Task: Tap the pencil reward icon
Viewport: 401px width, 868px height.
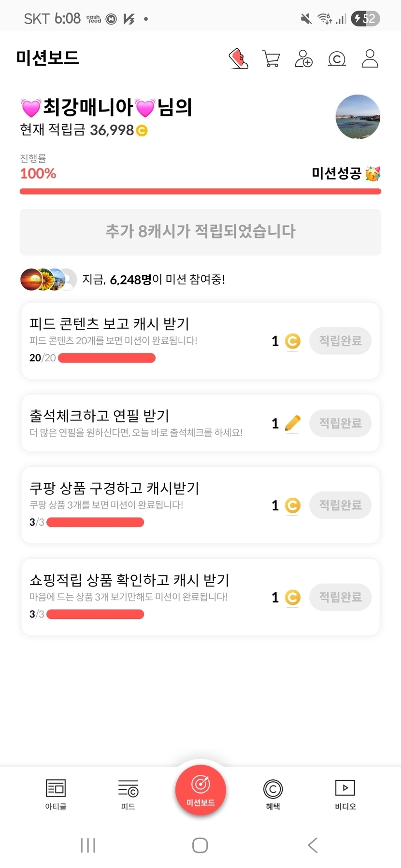Action: point(292,423)
